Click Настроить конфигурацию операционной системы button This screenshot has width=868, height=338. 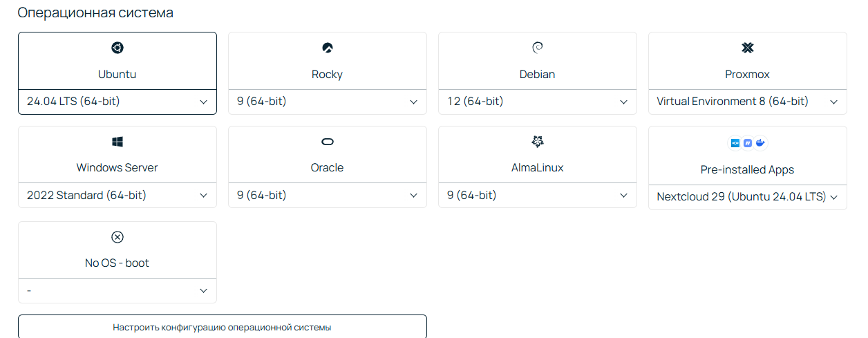223,327
